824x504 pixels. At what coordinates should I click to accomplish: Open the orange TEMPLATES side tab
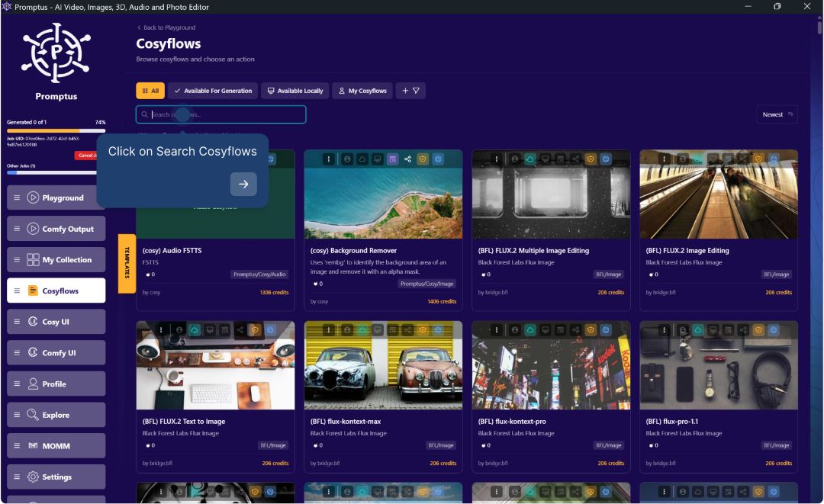[x=127, y=263]
